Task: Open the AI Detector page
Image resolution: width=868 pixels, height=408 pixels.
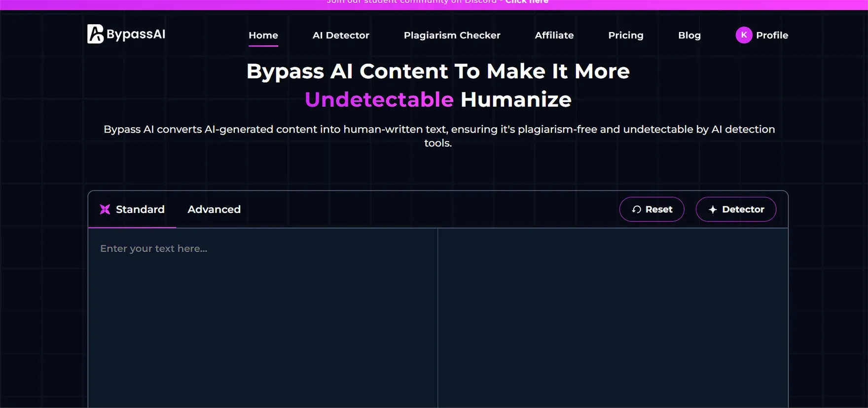Action: click(x=341, y=36)
